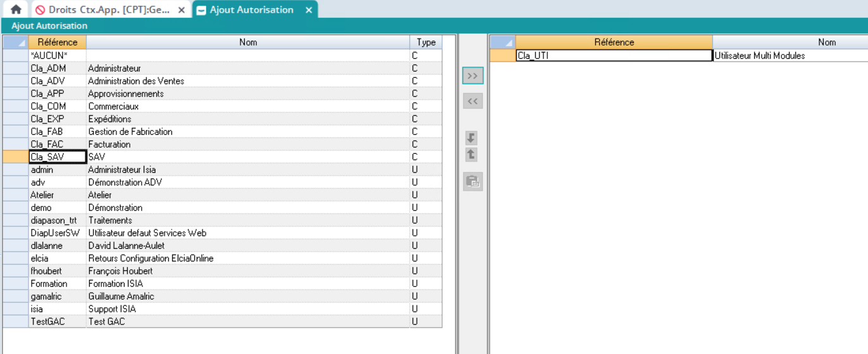Sort left grid by Référence header
This screenshot has width=868, height=354.
point(58,42)
